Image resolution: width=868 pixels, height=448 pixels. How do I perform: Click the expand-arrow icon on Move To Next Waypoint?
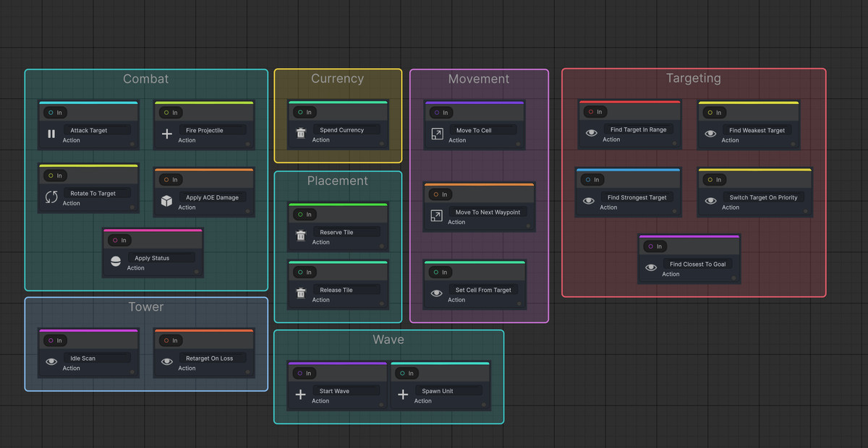point(436,215)
